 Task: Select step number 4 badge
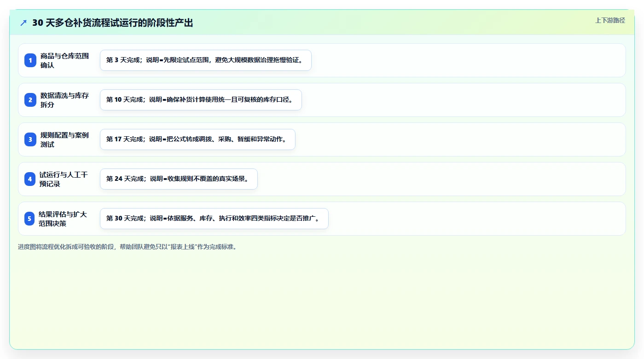pos(30,179)
